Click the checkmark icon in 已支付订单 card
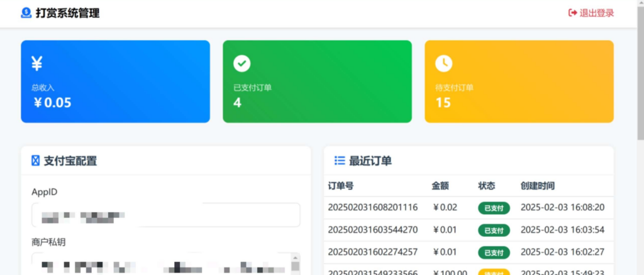 [241, 63]
